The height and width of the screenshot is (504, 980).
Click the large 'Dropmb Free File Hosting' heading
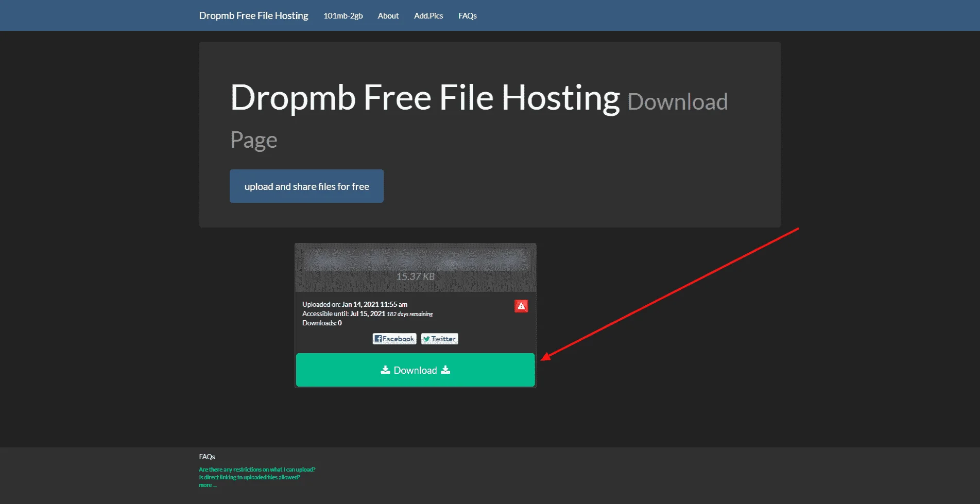coord(425,97)
